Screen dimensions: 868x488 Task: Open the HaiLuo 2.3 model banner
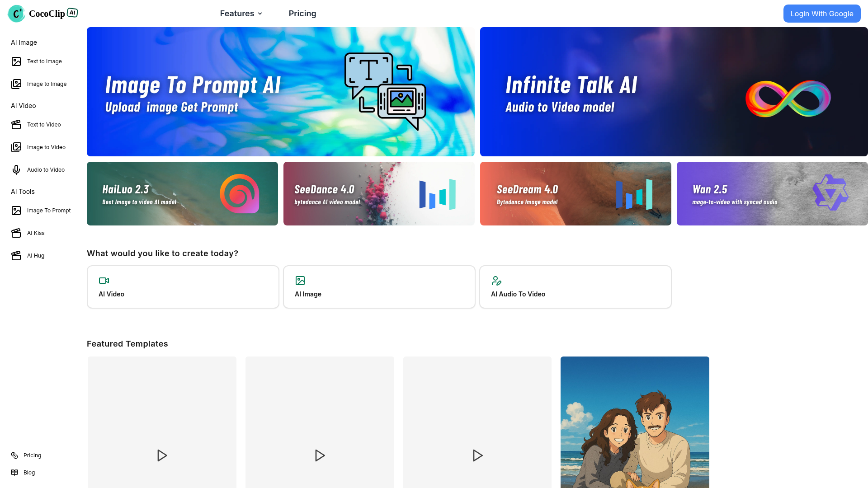click(x=182, y=194)
